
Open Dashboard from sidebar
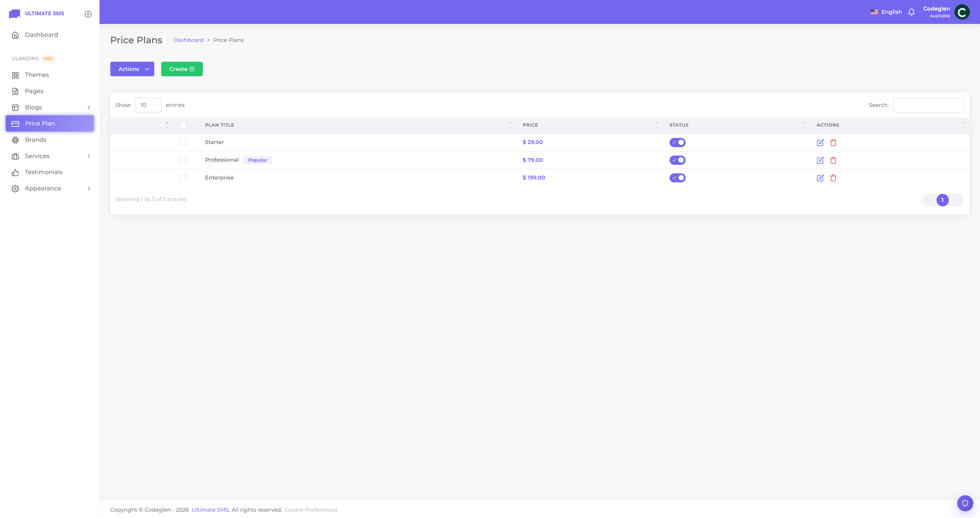click(x=50, y=35)
